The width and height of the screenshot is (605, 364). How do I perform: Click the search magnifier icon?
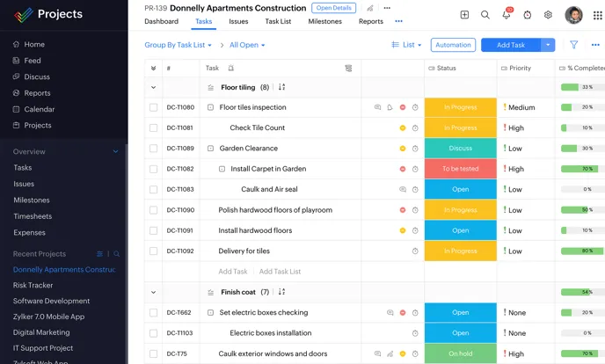pyautogui.click(x=485, y=15)
